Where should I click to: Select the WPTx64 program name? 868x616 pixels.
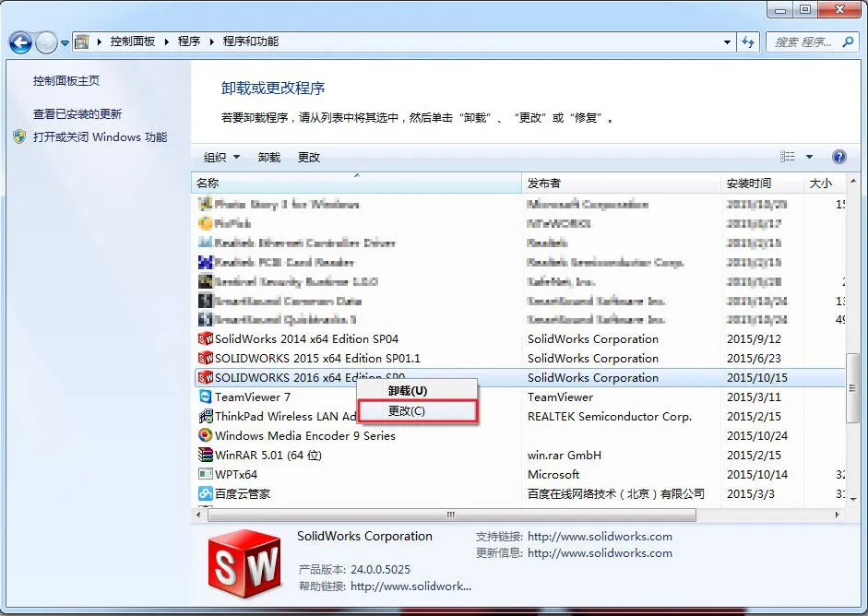tap(236, 474)
